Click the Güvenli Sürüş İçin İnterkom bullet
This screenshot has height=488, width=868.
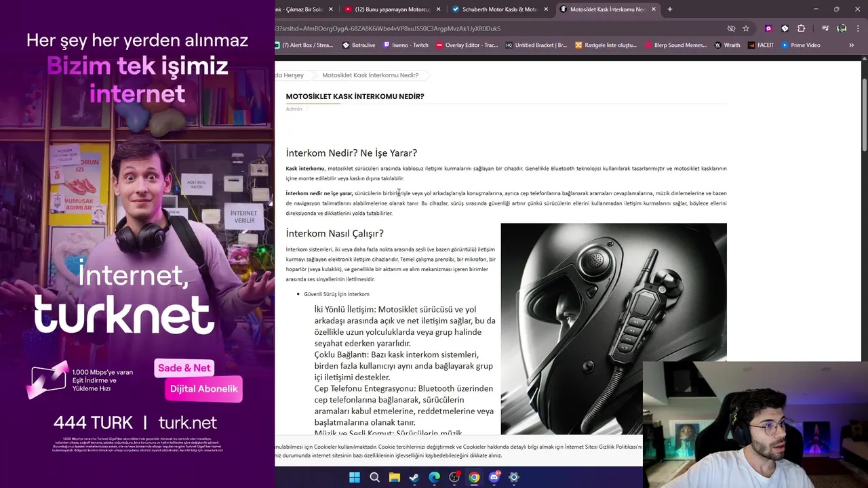click(x=336, y=294)
